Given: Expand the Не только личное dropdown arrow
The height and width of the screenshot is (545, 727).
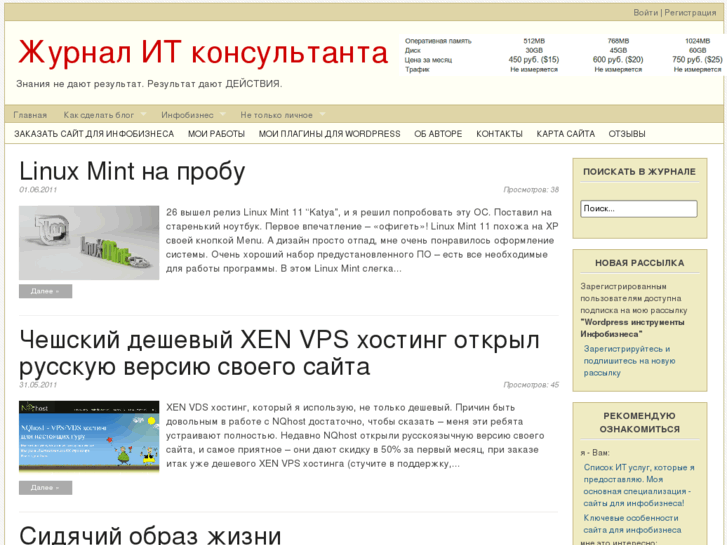Looking at the screenshot, I should click(x=322, y=114).
